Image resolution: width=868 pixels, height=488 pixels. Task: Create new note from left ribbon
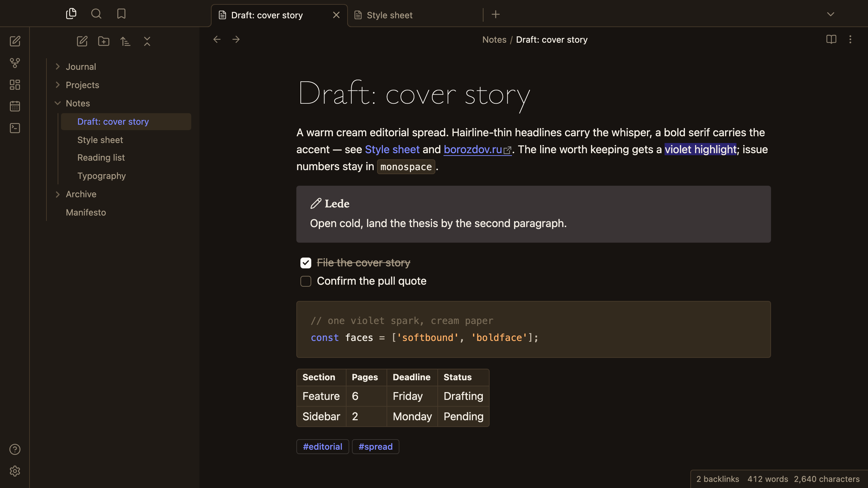pos(15,41)
